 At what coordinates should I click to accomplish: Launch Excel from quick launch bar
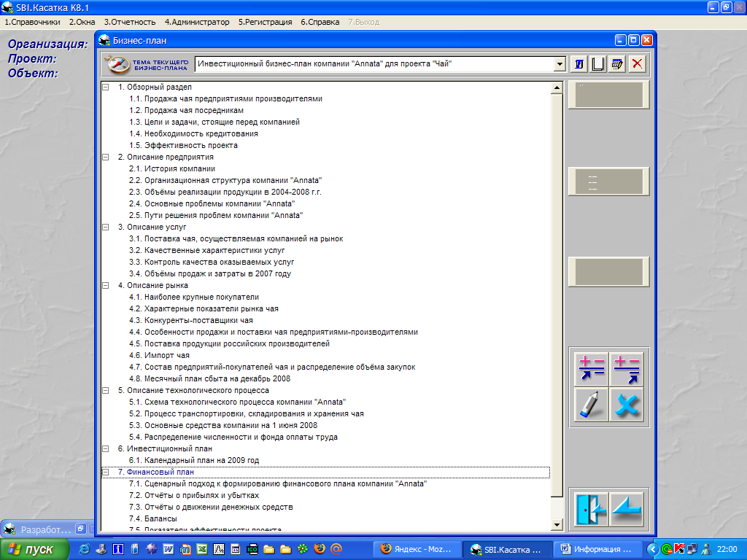202,549
